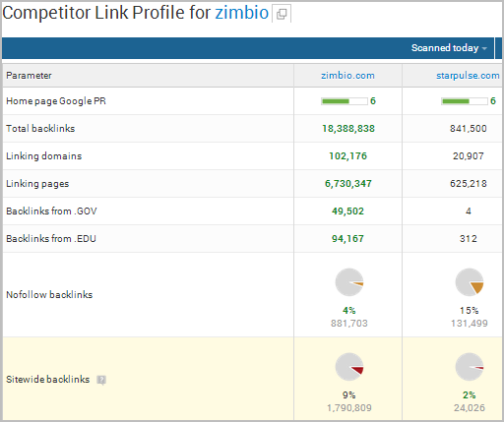Open the Scanned today dropdown

tap(449, 48)
